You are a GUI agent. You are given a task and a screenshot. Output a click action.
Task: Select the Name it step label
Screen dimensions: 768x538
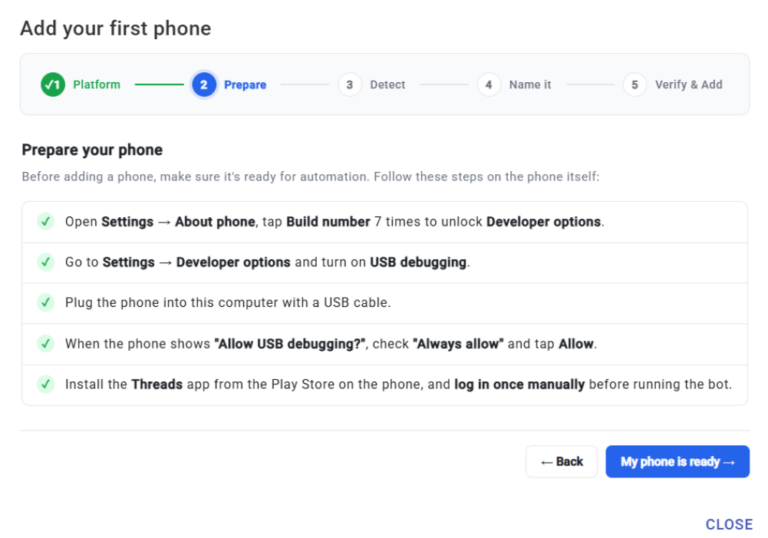[x=530, y=85]
